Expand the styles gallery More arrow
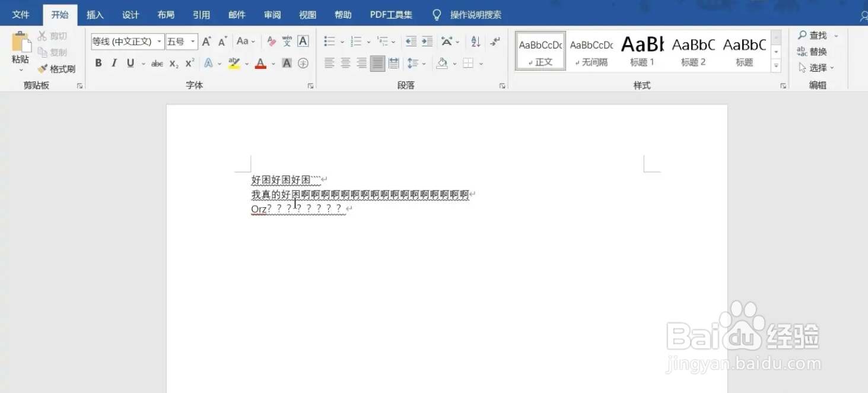 [x=776, y=66]
